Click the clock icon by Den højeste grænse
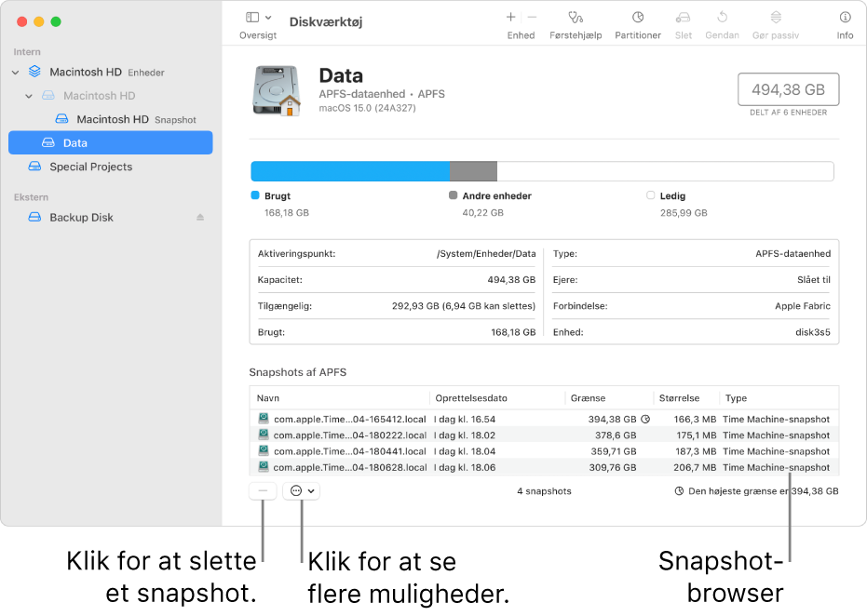This screenshot has width=867, height=616. [679, 491]
